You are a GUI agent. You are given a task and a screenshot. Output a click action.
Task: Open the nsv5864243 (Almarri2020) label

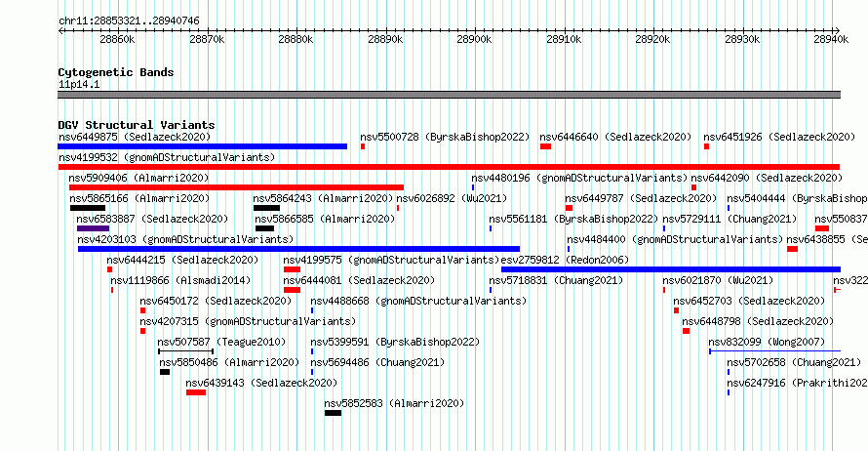(323, 198)
